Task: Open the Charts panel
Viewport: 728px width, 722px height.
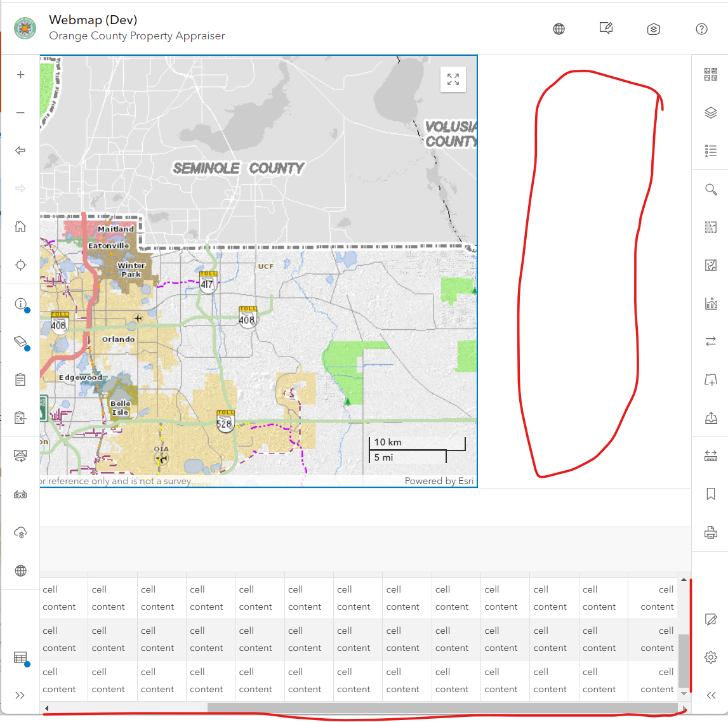Action: pos(710,303)
